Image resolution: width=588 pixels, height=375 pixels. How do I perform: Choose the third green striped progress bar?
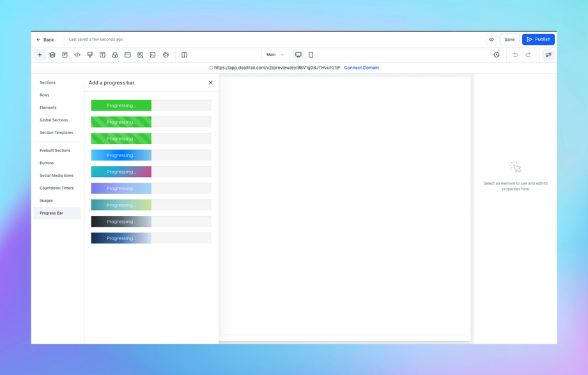tap(151, 139)
